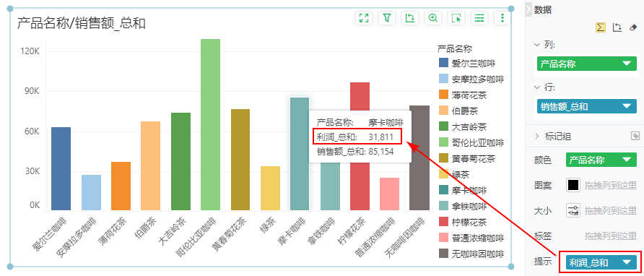Select 哥伦比亚咖啡 in the legend
Viewport: 644px width, 276px height.
click(x=478, y=143)
